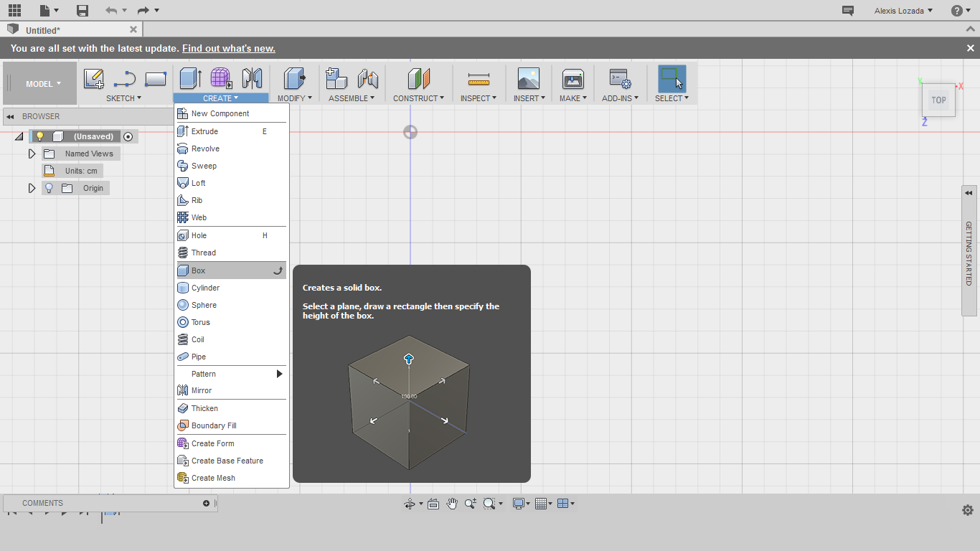This screenshot has width=980, height=551.
Task: Click the Extrude icon in the toolbar
Action: [190, 78]
